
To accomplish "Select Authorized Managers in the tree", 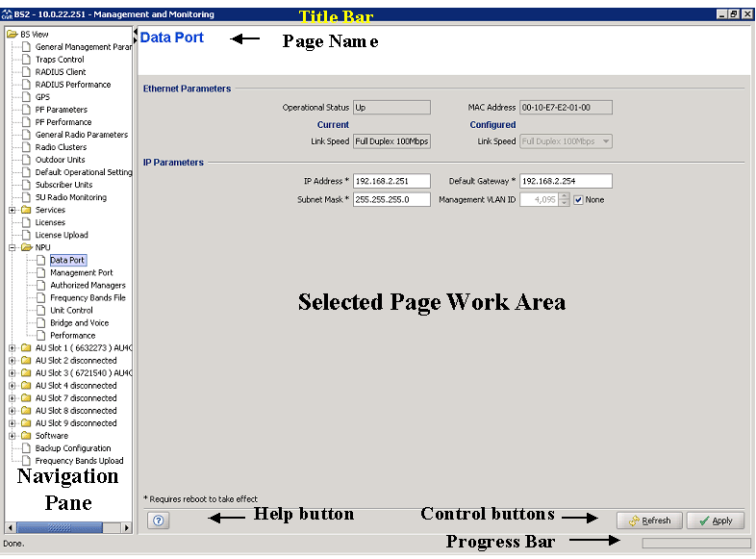I will (x=88, y=285).
